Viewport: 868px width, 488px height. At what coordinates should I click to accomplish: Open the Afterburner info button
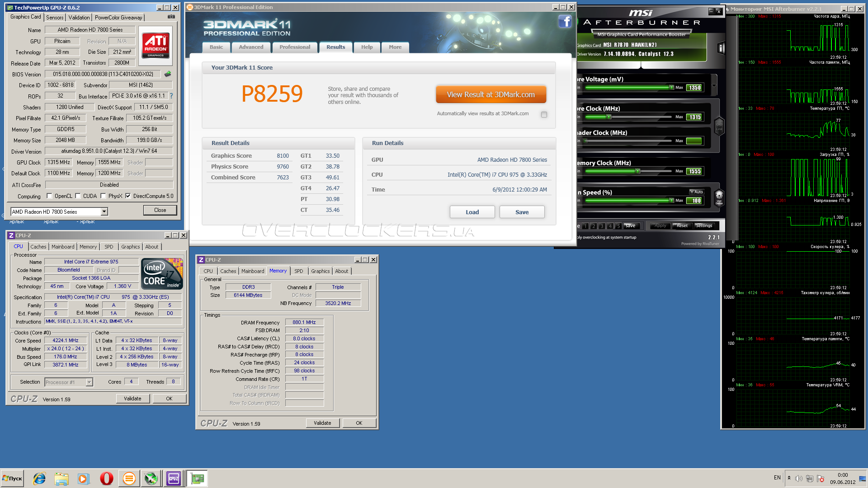(x=721, y=48)
